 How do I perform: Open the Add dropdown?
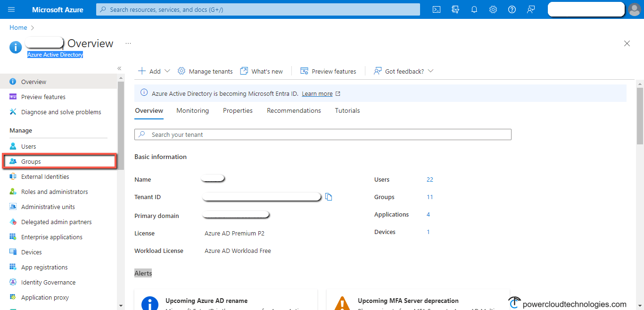tap(154, 71)
